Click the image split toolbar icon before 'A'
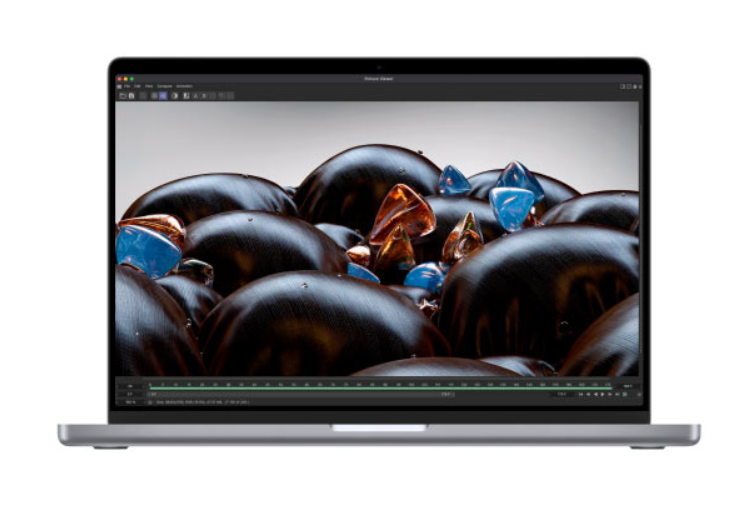Viewport: 749px width, 526px height. [x=186, y=95]
